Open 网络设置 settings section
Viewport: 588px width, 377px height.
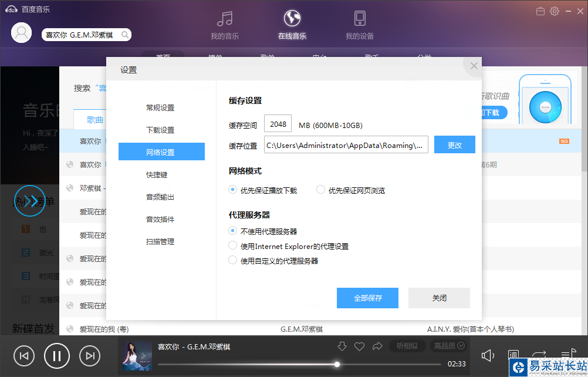(161, 152)
